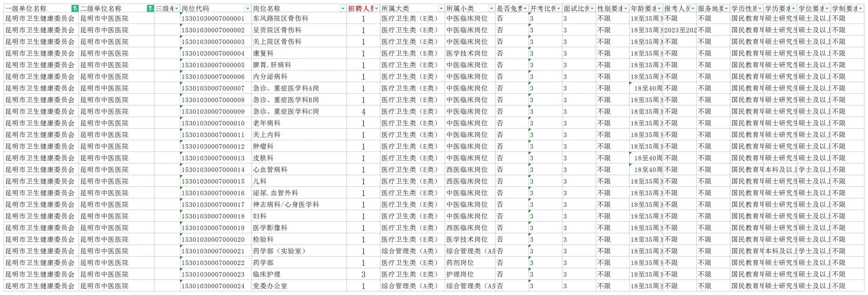Click the 东风路院区骨伤科 position cell
868x295 pixels.
tap(299, 19)
